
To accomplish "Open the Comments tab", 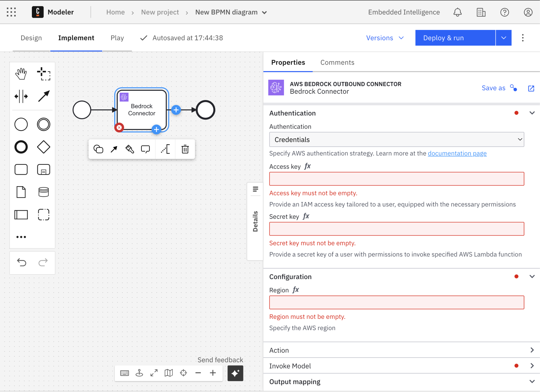I will [337, 62].
